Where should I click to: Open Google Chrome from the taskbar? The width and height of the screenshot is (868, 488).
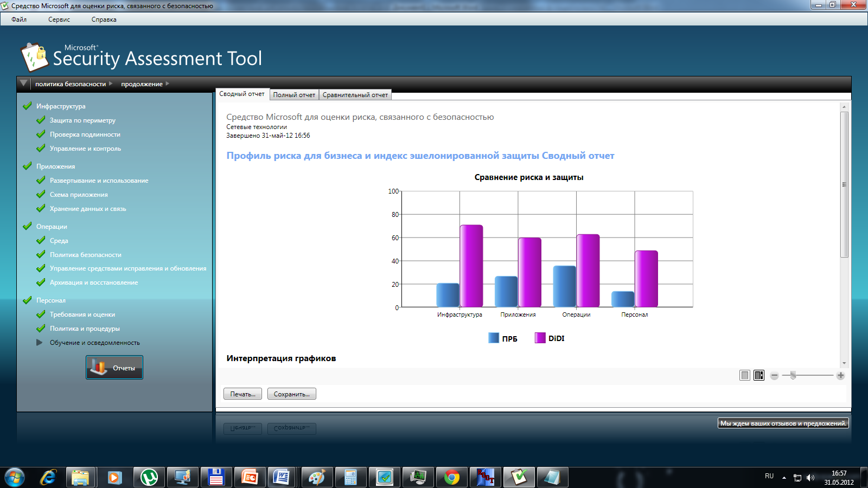pos(451,477)
